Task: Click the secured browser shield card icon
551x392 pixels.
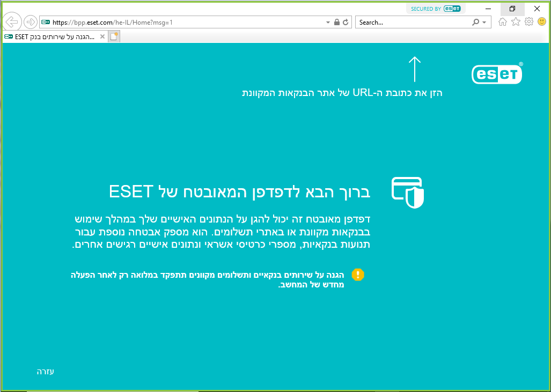Action: [x=408, y=193]
